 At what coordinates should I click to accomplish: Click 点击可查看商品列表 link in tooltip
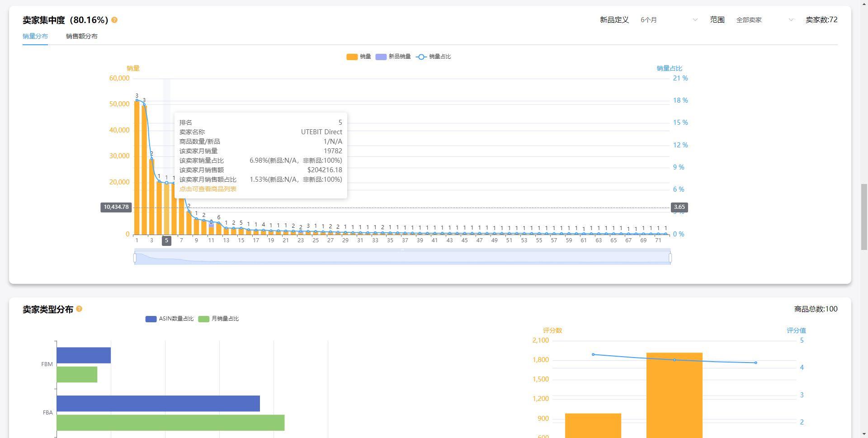coord(208,189)
